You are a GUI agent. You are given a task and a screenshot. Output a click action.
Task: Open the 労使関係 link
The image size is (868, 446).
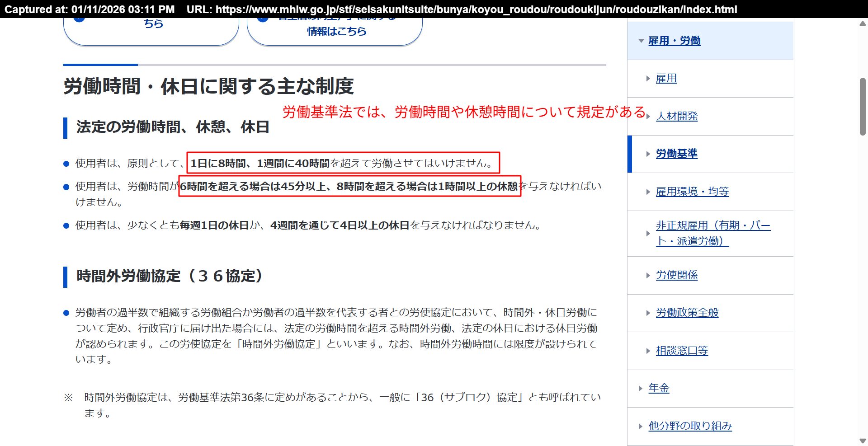click(677, 275)
